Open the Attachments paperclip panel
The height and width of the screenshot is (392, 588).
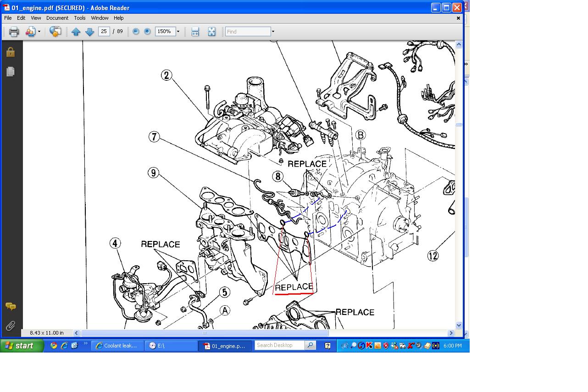pyautogui.click(x=11, y=325)
